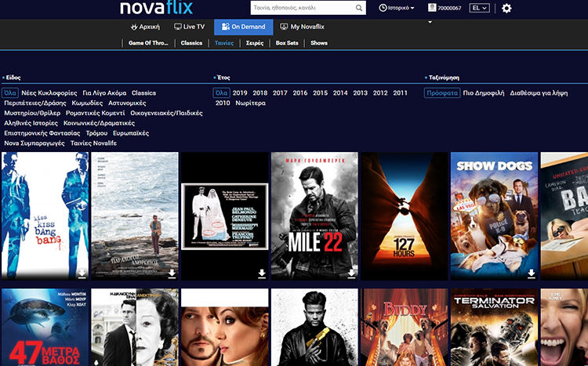Open the EL language dropdown

click(479, 8)
